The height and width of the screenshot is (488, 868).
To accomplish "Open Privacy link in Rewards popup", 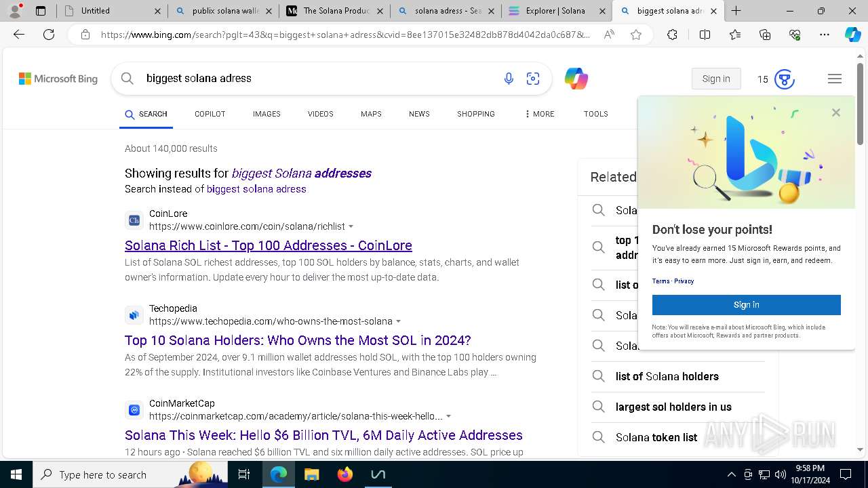I will coord(684,281).
